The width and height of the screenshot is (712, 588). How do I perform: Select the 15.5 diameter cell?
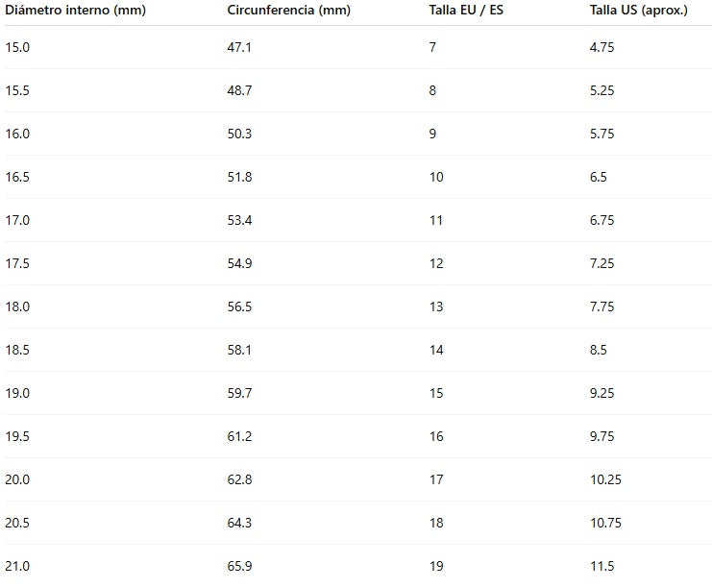[17, 90]
